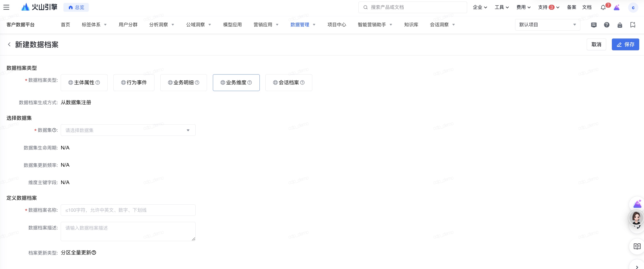The height and width of the screenshot is (269, 644).
Task: Open the message list icon in toolbar
Action: click(x=594, y=25)
